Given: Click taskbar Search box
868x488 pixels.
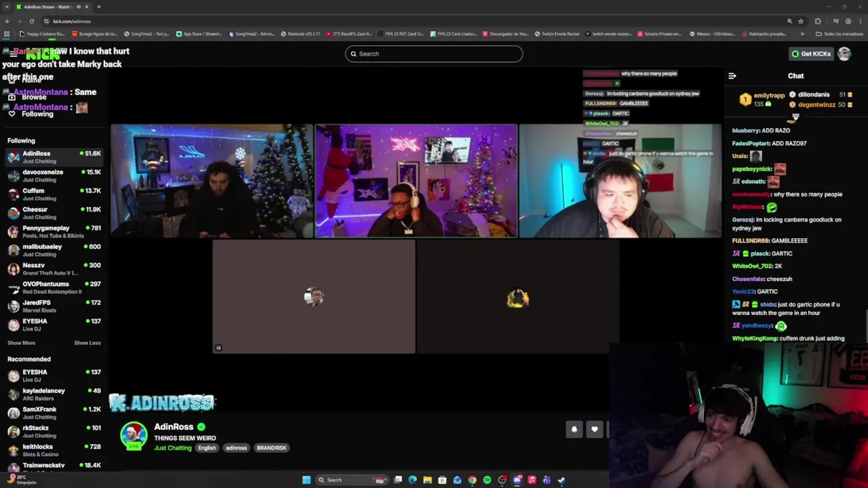Looking at the screenshot, I should point(351,480).
